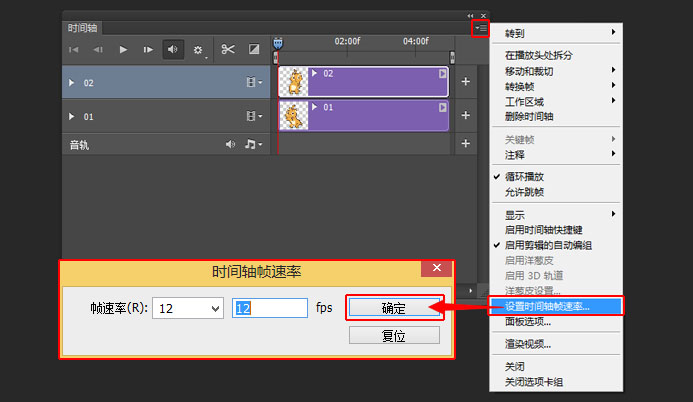The height and width of the screenshot is (402, 693).
Task: Choose 渲染视频 from the panel menu
Action: 527,344
